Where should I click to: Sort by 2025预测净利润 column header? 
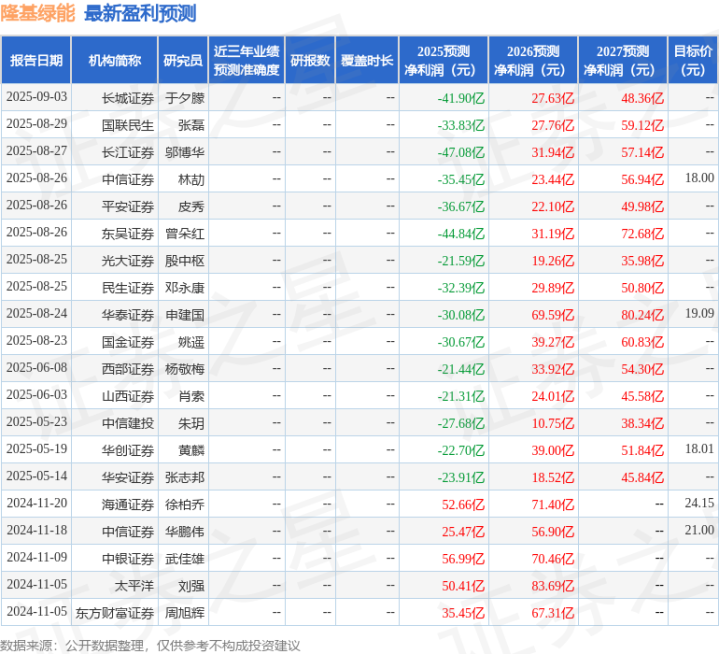[444, 61]
